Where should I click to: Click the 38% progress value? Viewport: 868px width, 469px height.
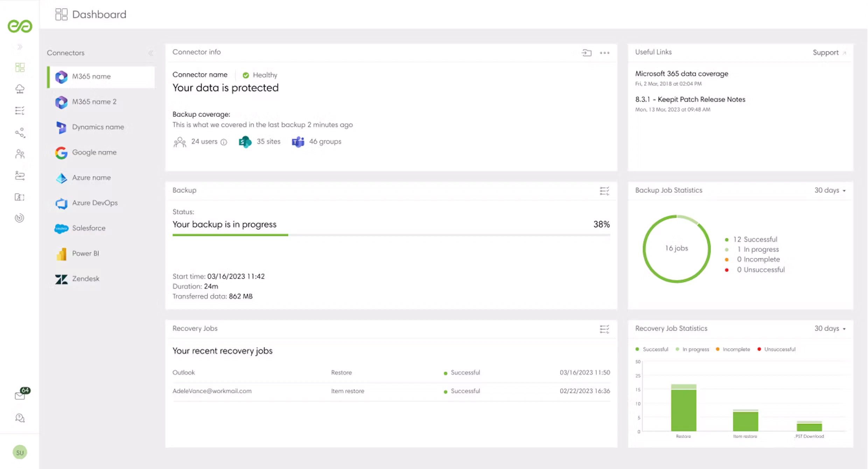pos(601,225)
